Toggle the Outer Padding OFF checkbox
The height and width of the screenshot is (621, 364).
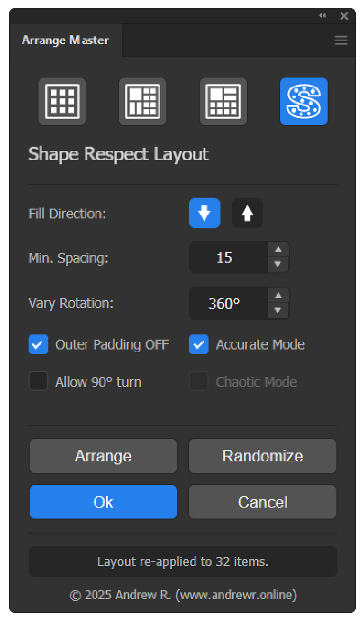point(38,344)
